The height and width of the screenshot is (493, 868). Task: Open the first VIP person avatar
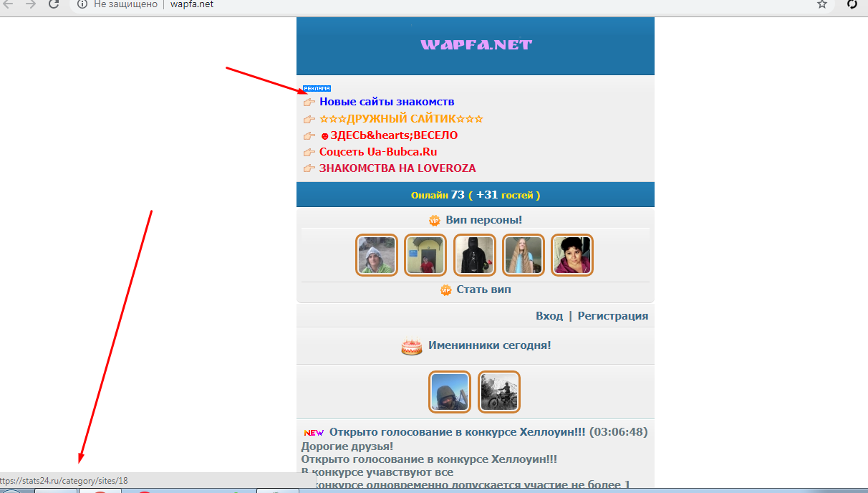(377, 255)
